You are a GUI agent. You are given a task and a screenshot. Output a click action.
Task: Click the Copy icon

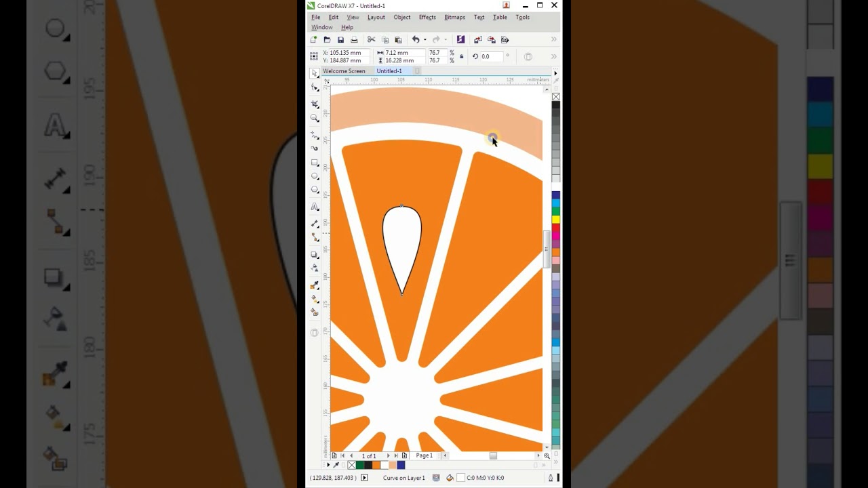(385, 40)
